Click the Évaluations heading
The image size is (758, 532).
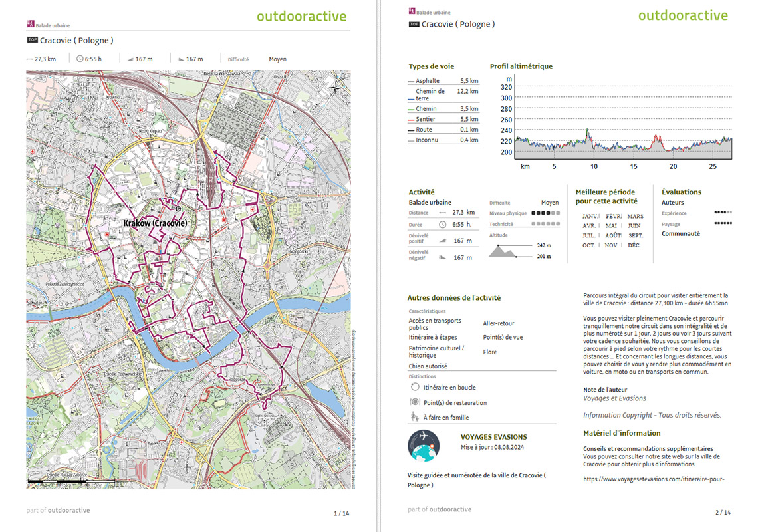pos(681,192)
